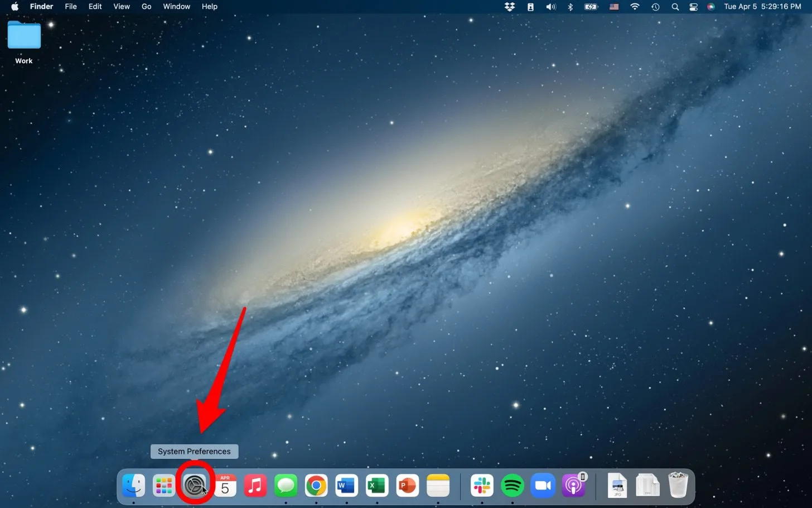812x508 pixels.
Task: Open the volume control in menu bar
Action: (x=551, y=7)
